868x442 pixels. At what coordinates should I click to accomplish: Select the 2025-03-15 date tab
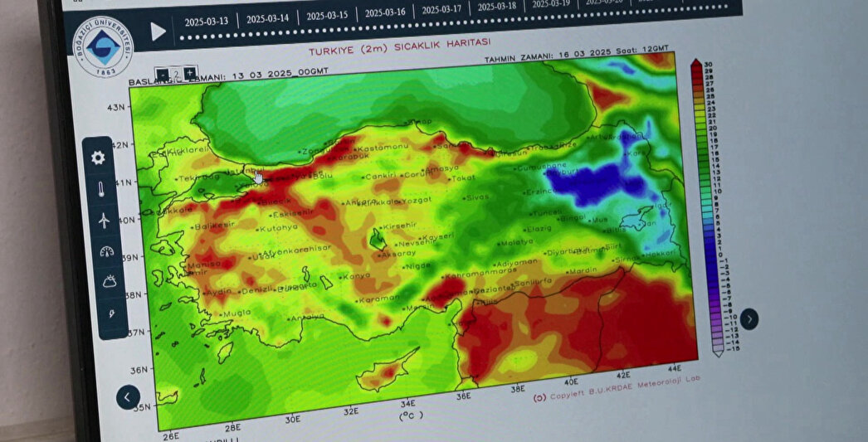(x=327, y=15)
